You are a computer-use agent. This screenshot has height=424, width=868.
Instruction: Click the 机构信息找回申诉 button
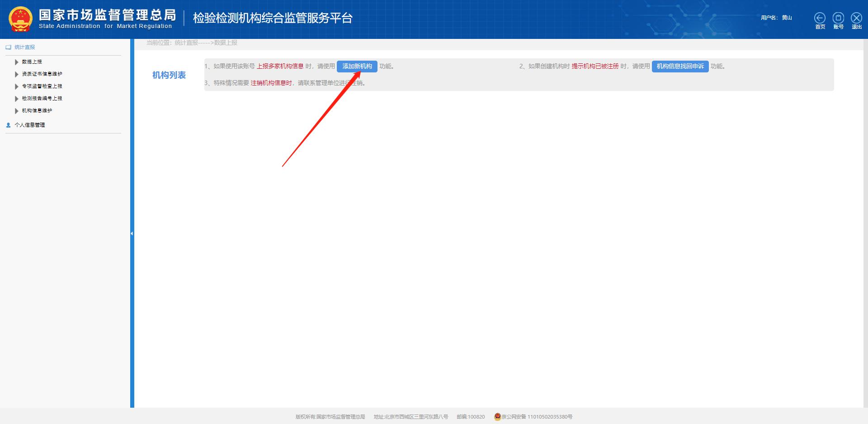coord(680,66)
